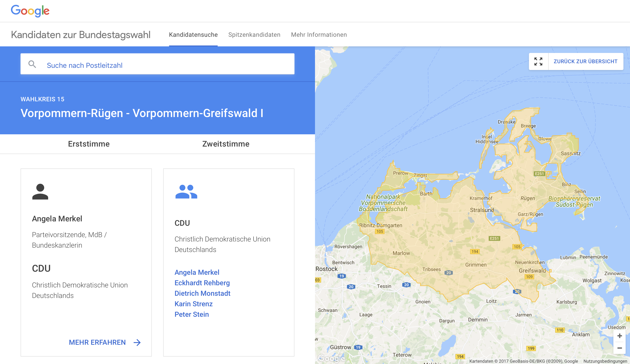Click Kandidaten zur Bundestagswahl page title
Viewport: 630px width, 364px height.
[80, 35]
